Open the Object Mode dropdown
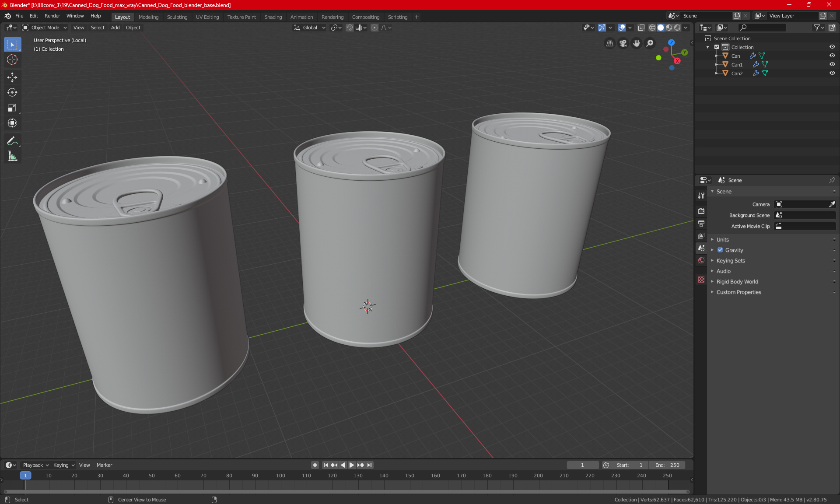 click(44, 28)
